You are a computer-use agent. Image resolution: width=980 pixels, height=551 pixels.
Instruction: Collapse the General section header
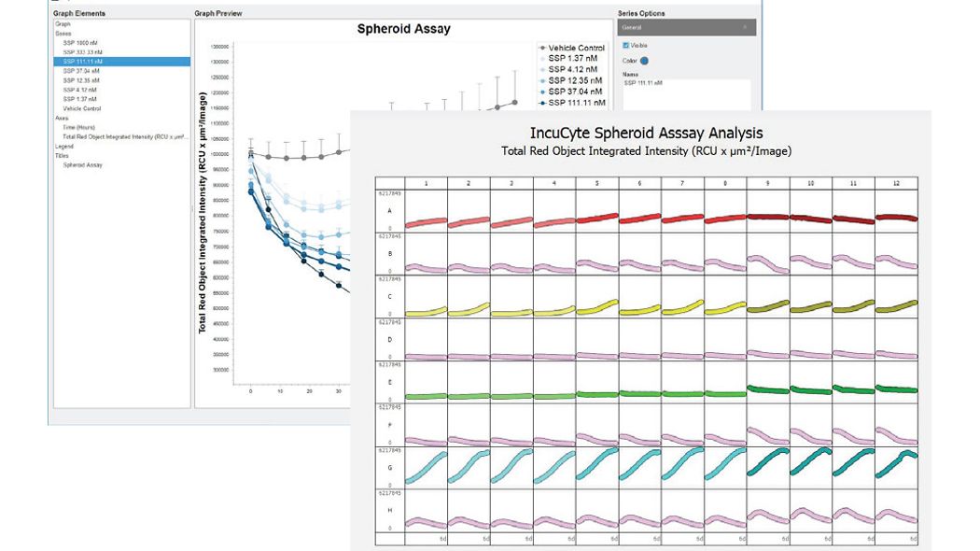(x=687, y=28)
